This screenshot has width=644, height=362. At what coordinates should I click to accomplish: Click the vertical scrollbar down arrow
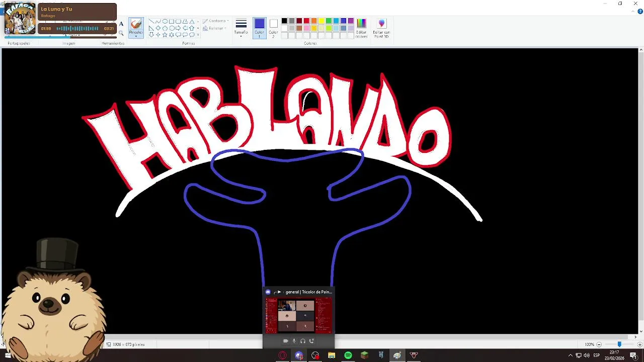[641, 331]
